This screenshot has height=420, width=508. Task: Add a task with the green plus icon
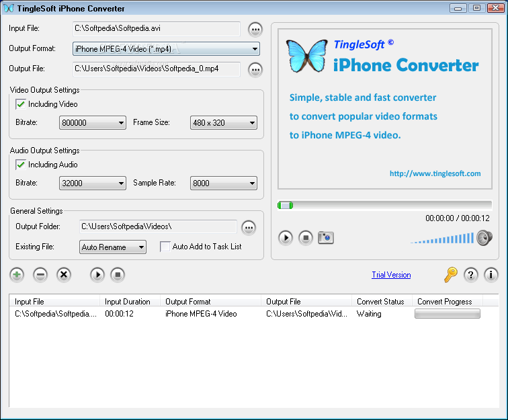(17, 275)
